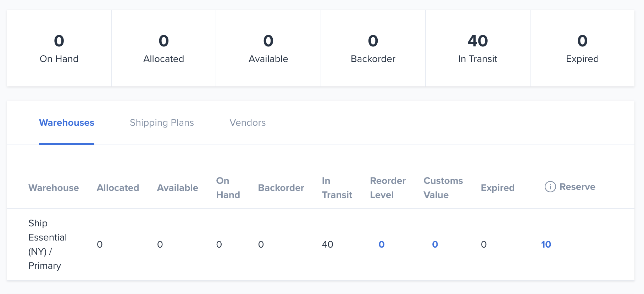Click the Allocated column header in table
The height and width of the screenshot is (294, 644).
(x=118, y=188)
